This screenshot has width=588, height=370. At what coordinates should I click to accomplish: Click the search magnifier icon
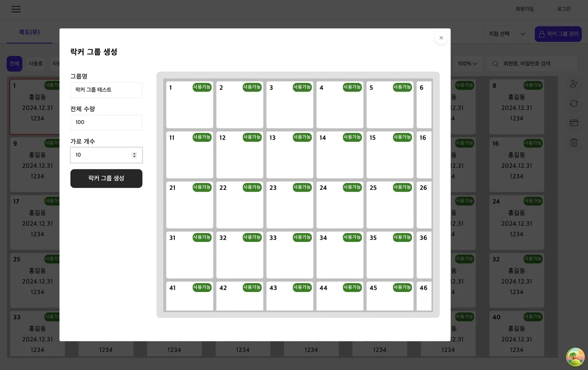(495, 64)
